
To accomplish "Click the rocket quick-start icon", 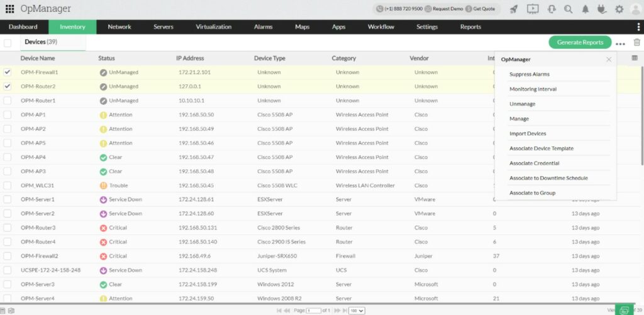I will (x=513, y=9).
